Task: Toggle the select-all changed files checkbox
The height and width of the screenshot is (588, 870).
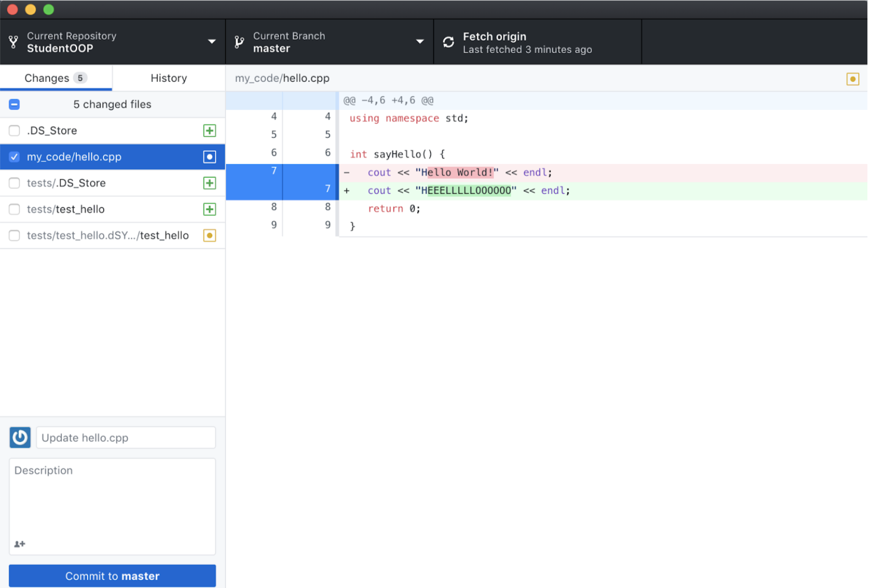Action: click(15, 104)
